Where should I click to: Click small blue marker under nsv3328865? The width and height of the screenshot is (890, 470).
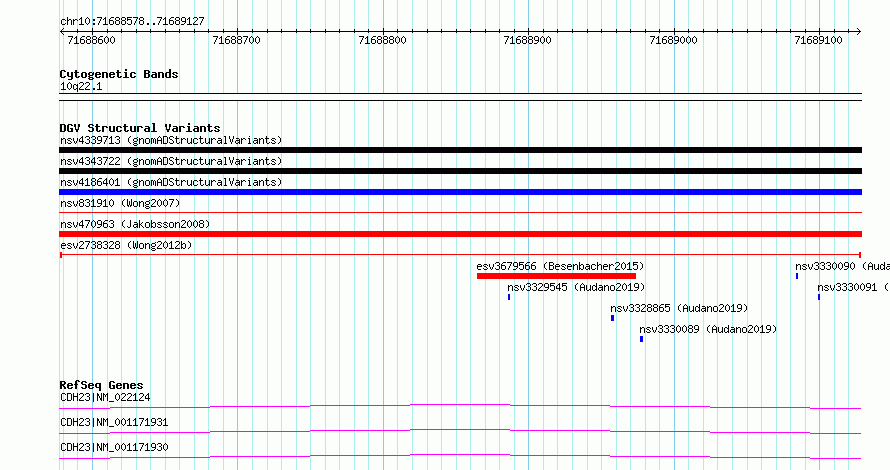(x=612, y=318)
